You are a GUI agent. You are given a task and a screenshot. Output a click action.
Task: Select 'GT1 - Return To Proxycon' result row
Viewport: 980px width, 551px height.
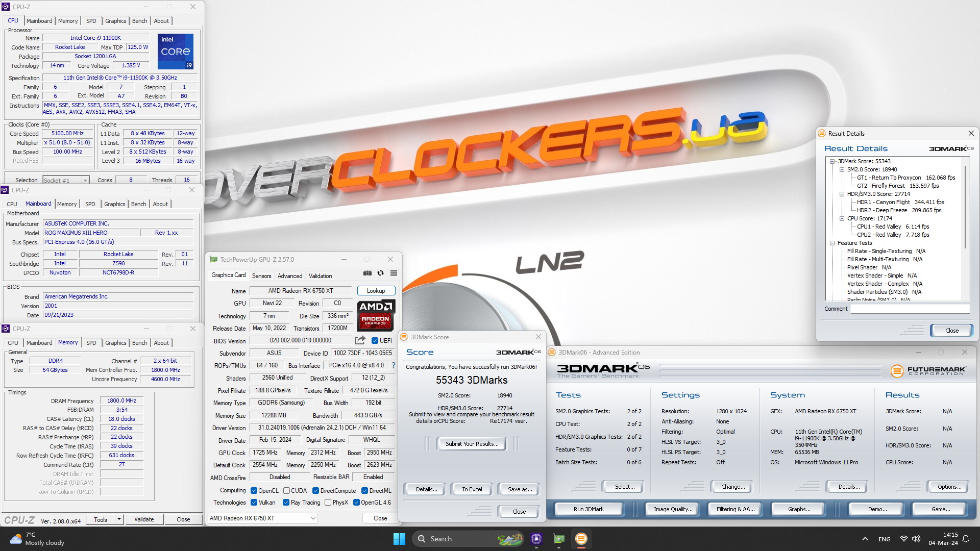click(x=906, y=178)
